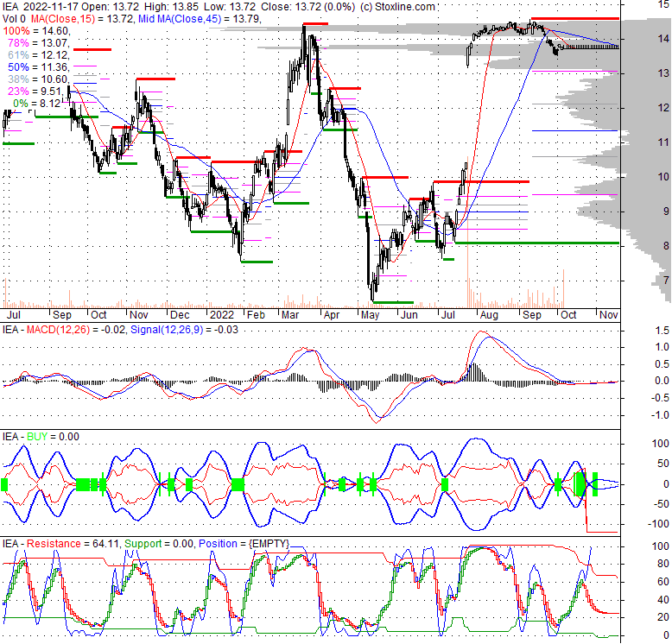Click the "BUY = 0.00" indicator label
Image resolution: width=672 pixels, height=644 pixels.
(x=53, y=437)
